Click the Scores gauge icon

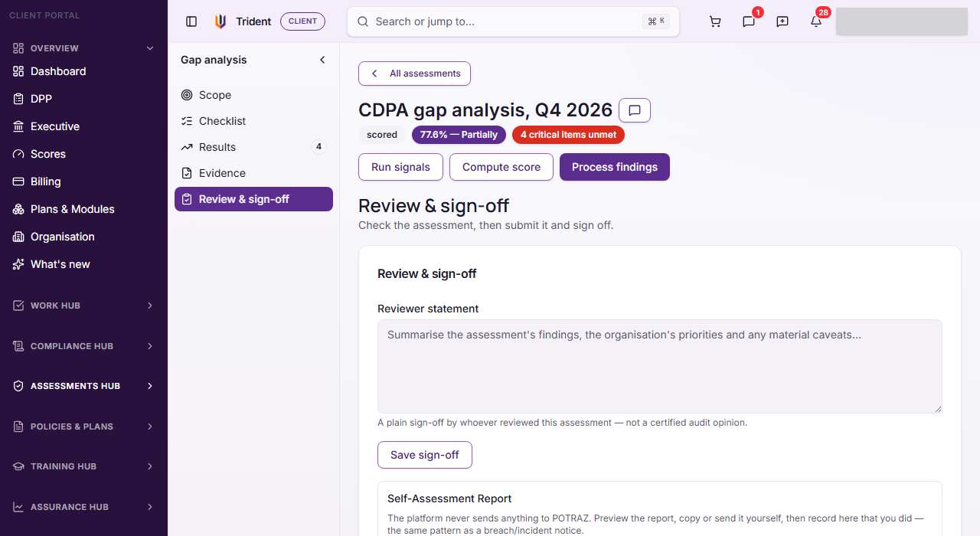coord(18,154)
